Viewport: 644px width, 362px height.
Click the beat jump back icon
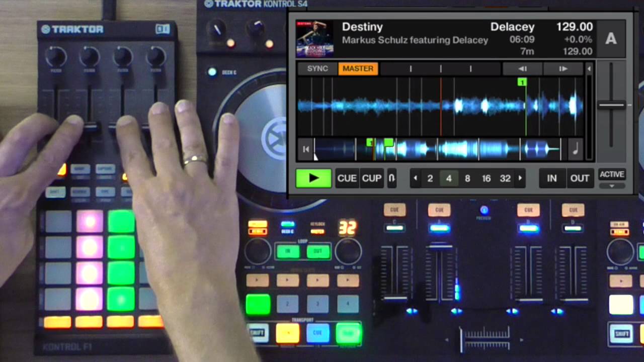[522, 68]
